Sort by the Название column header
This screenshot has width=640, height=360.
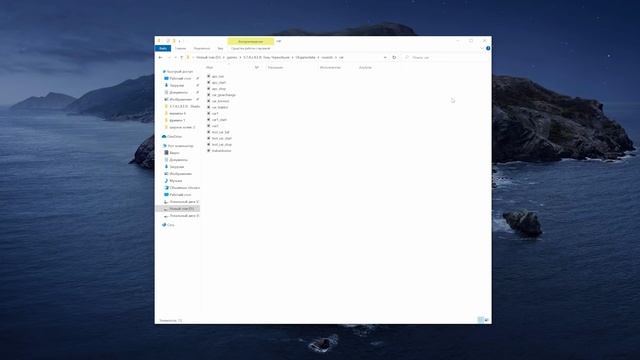tap(276, 67)
